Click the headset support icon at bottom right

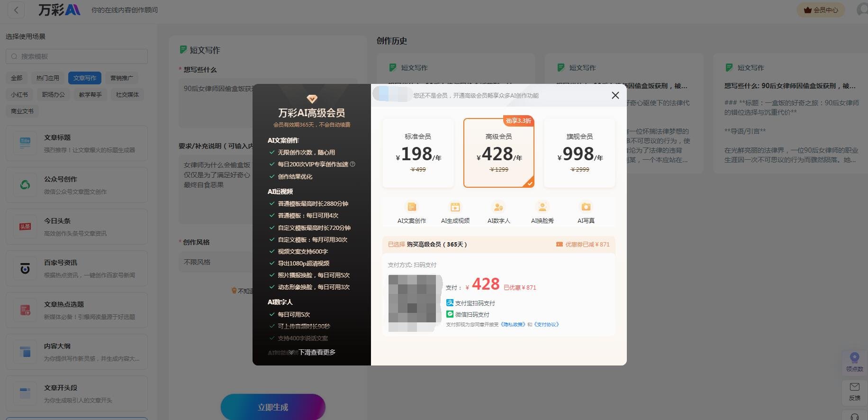tap(855, 417)
